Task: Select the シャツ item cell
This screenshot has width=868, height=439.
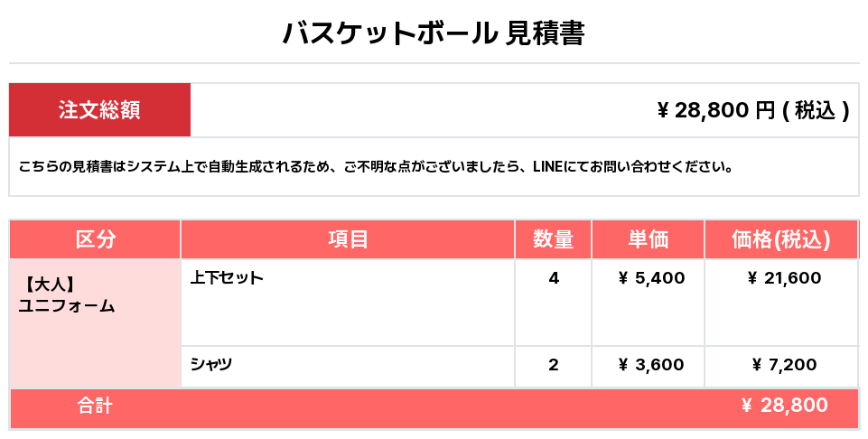Action: coord(348,367)
